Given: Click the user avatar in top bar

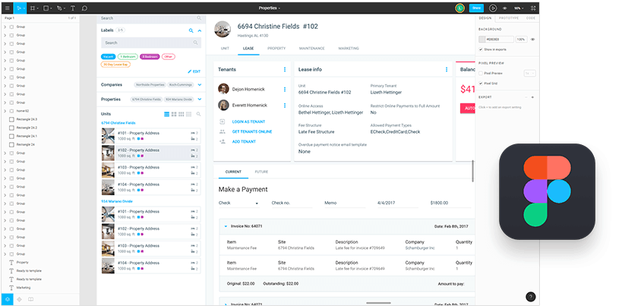Looking at the screenshot, I should point(459,8).
